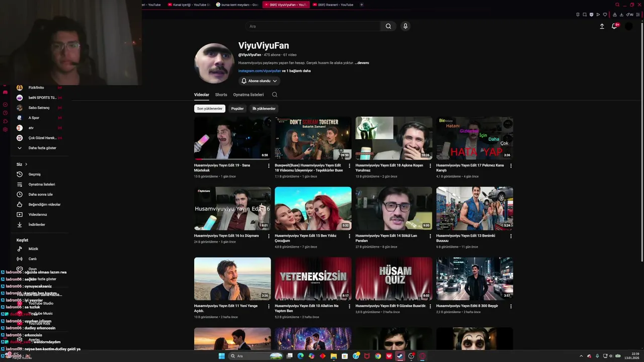The height and width of the screenshot is (362, 644).
Task: Click the YouTube search magnifier button
Action: 388,26
